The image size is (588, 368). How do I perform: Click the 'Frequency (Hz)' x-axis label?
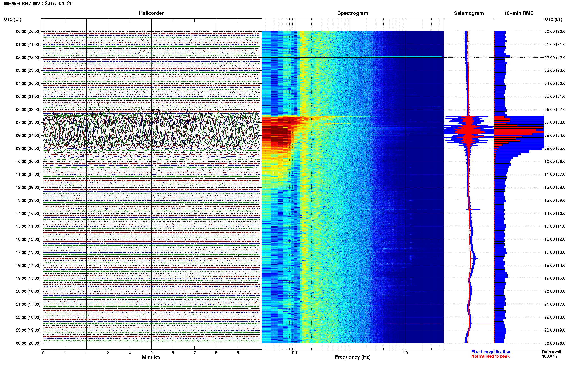[353, 357]
